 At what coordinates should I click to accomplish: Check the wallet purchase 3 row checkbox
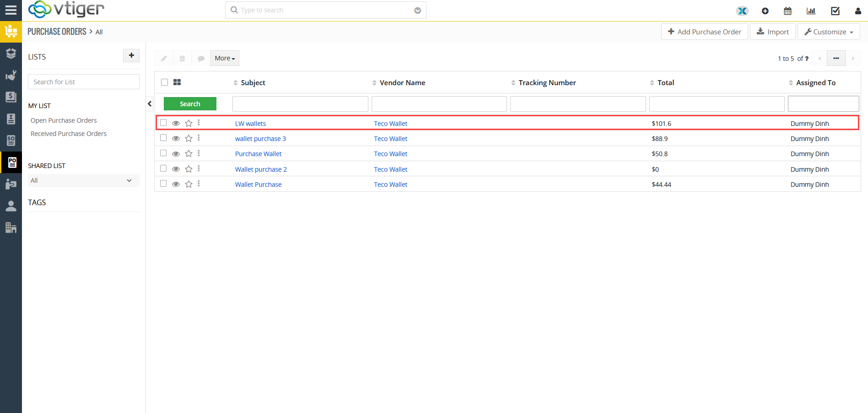click(163, 138)
